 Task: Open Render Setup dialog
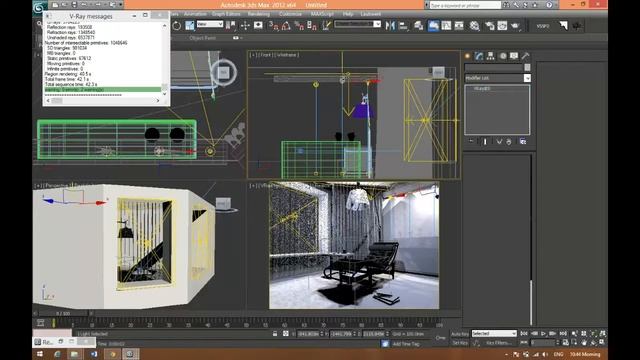[489, 25]
